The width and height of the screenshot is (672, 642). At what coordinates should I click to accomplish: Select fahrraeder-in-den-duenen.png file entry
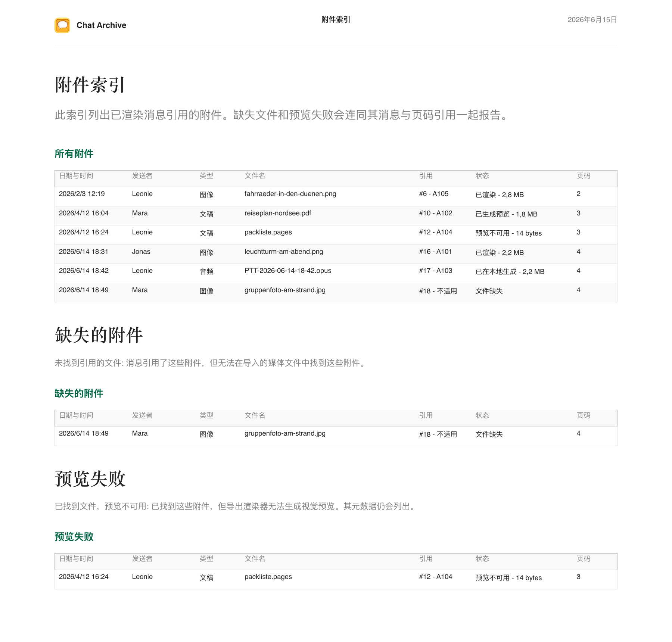tap(290, 194)
